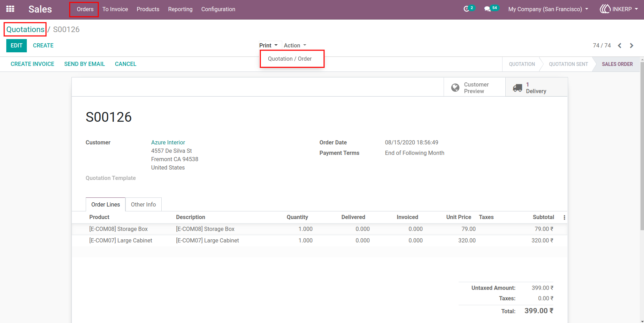Click the delivery truck icon
Image resolution: width=644 pixels, height=323 pixels.
(x=517, y=88)
